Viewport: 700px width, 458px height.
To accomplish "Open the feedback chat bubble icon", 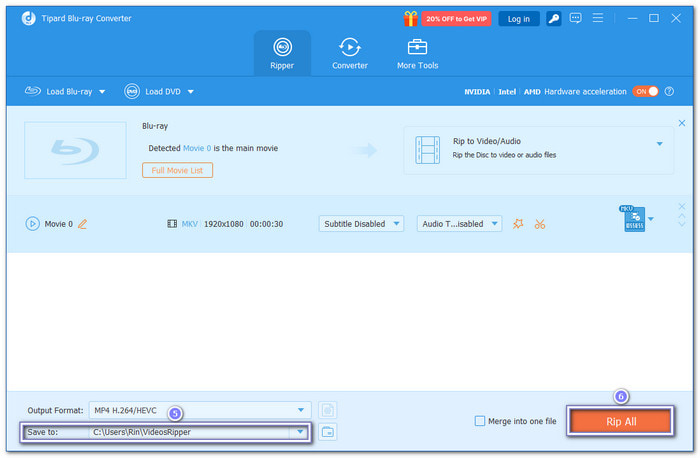I will 575,18.
